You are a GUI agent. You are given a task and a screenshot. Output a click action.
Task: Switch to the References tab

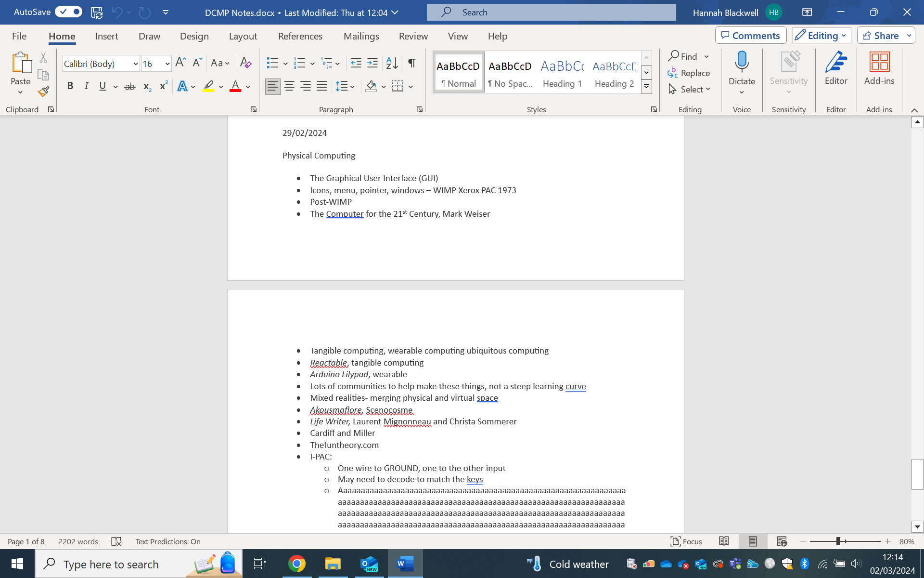300,36
